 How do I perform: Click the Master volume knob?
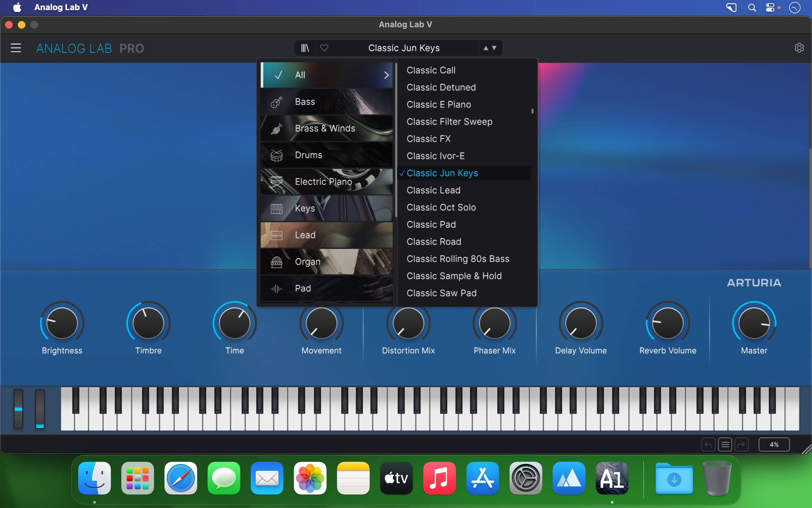pyautogui.click(x=754, y=323)
